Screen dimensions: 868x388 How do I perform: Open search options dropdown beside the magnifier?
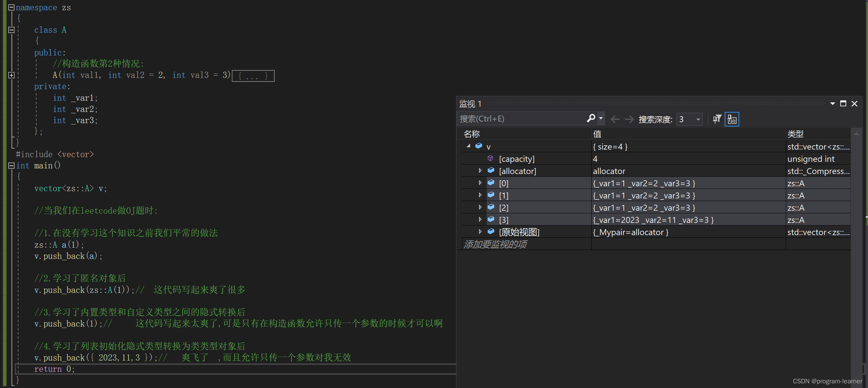point(601,118)
